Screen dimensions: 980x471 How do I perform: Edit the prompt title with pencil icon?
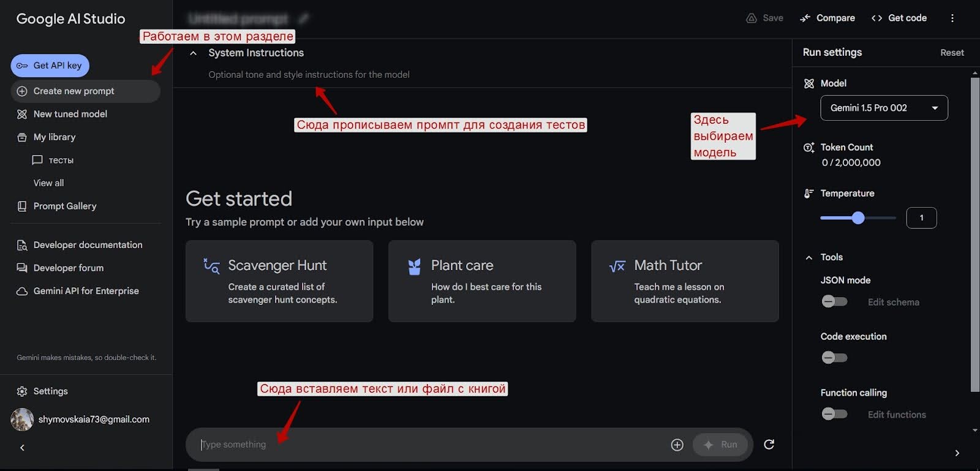[x=304, y=18]
